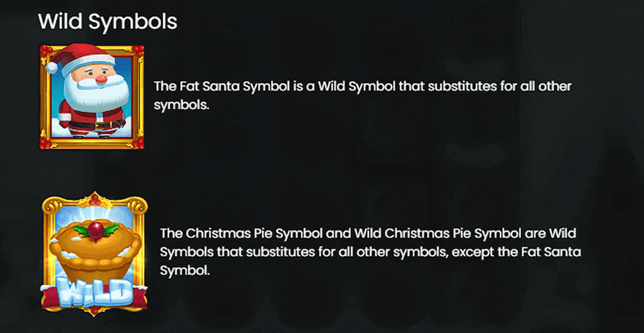Click the Fat Santa wild symbol icon

pos(92,97)
